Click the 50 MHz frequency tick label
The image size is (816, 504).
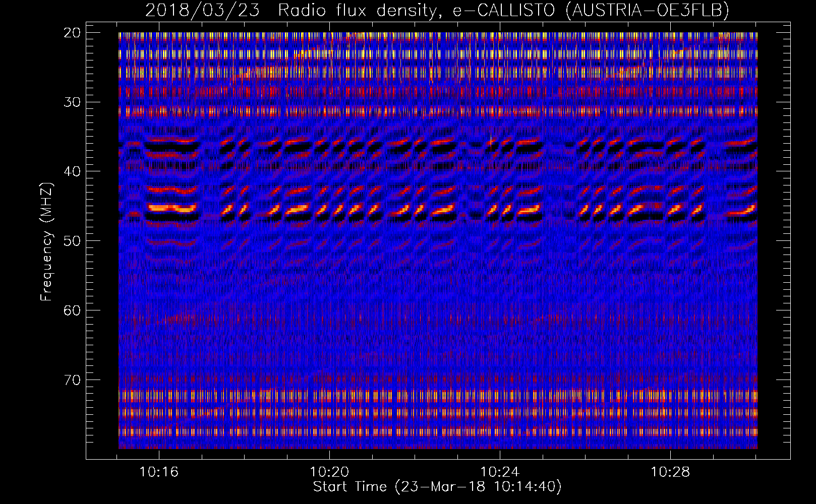coord(73,241)
